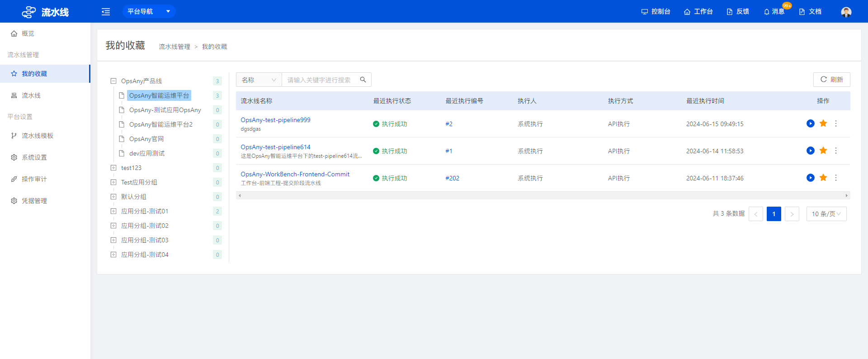Screen dimensions: 868x359
Task: Open 操作审计 in the sidebar
Action: pos(45,179)
